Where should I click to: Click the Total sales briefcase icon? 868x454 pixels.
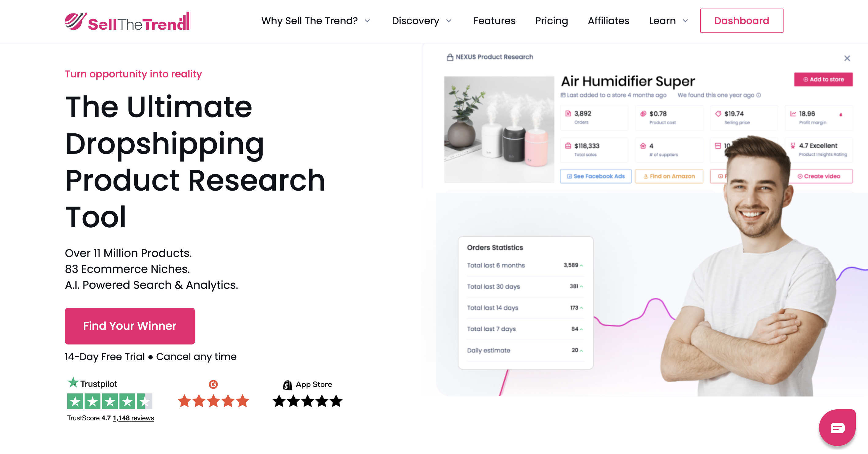pyautogui.click(x=569, y=146)
